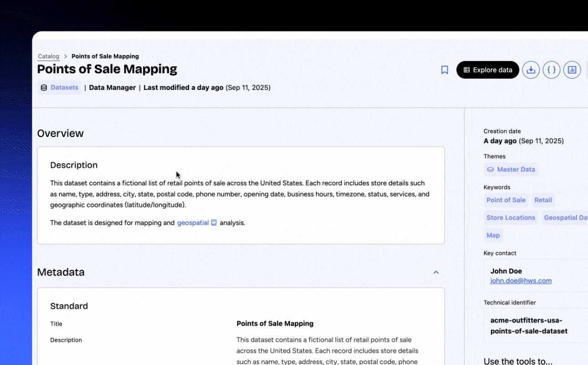
Task: Click the glossary icon next to geospatial
Action: (x=214, y=223)
